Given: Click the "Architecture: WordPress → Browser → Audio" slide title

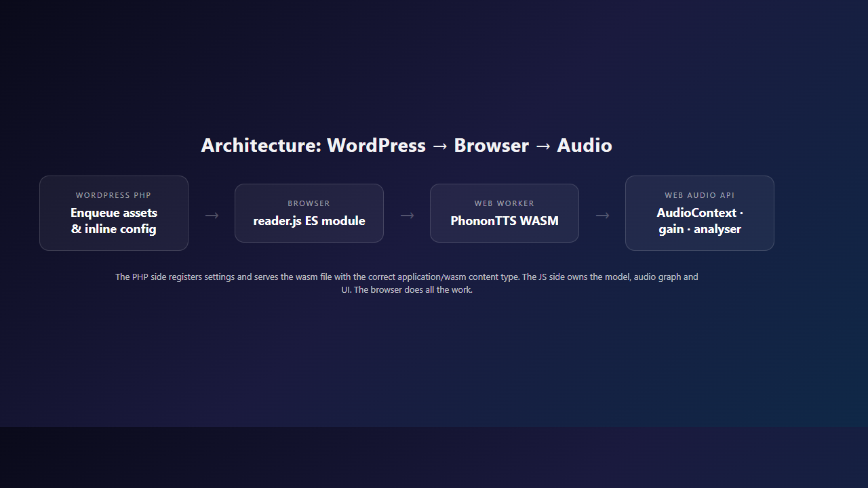Looking at the screenshot, I should [x=407, y=146].
